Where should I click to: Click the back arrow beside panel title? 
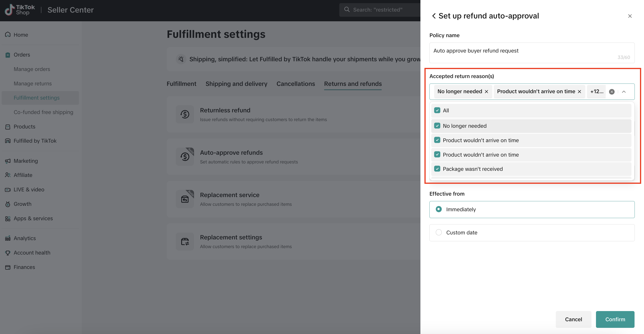point(434,16)
